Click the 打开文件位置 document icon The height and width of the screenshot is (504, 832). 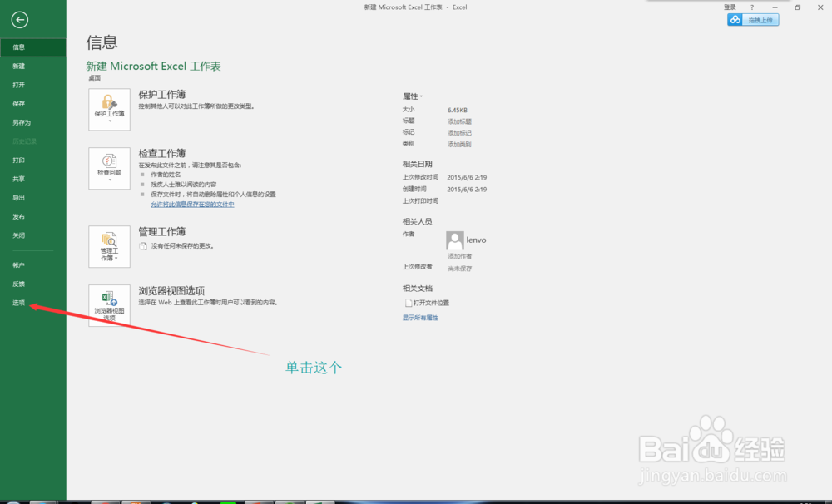click(406, 303)
